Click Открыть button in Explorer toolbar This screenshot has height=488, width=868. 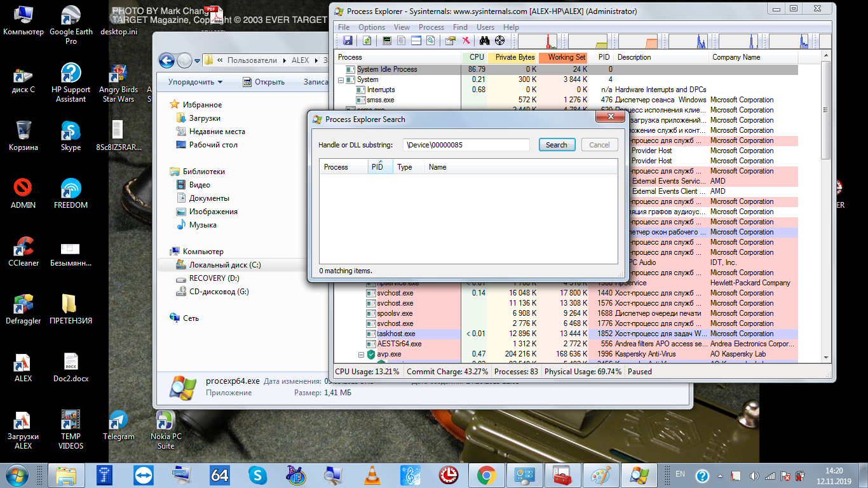(x=264, y=82)
